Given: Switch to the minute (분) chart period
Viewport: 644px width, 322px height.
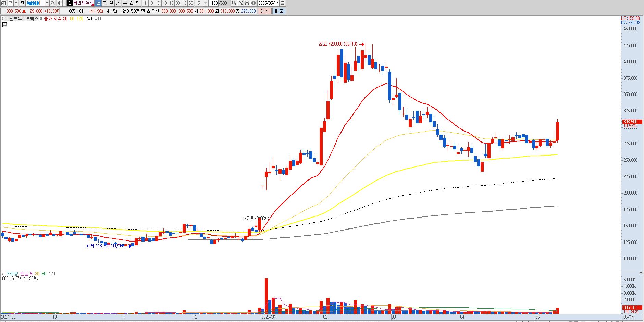Looking at the screenshot, I should coord(125,3).
